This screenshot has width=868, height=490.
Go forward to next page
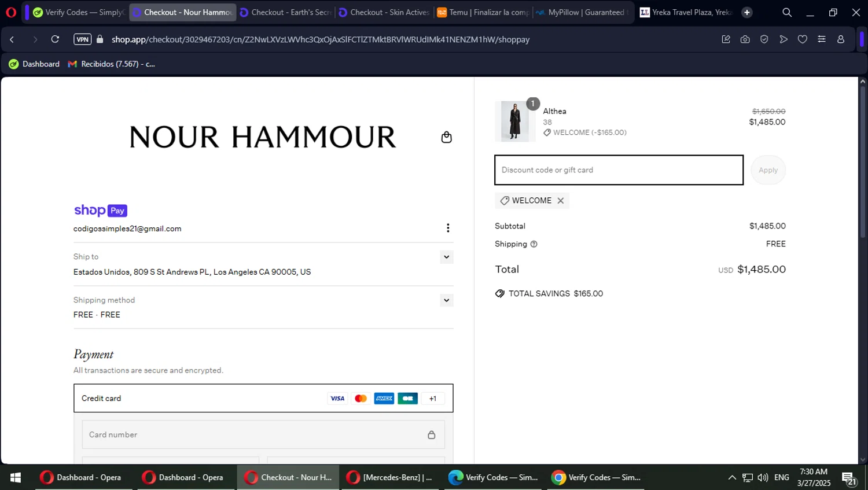[x=35, y=39]
